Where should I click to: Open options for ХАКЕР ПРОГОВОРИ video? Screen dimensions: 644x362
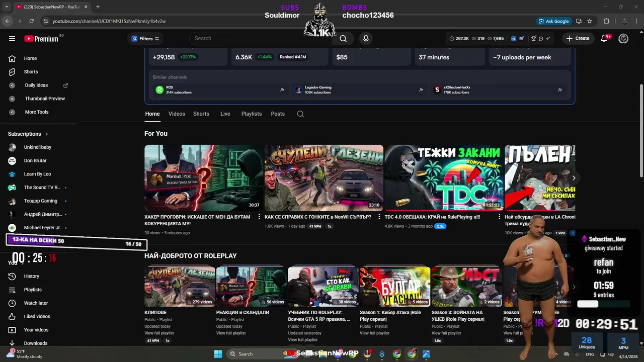point(260,217)
